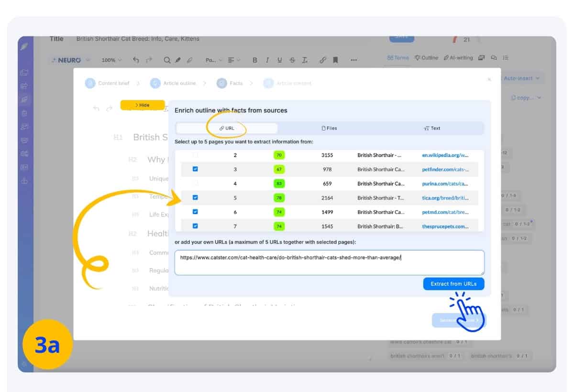This screenshot has height=392, width=574.
Task: Open the tica.org/breed link
Action: 445,198
